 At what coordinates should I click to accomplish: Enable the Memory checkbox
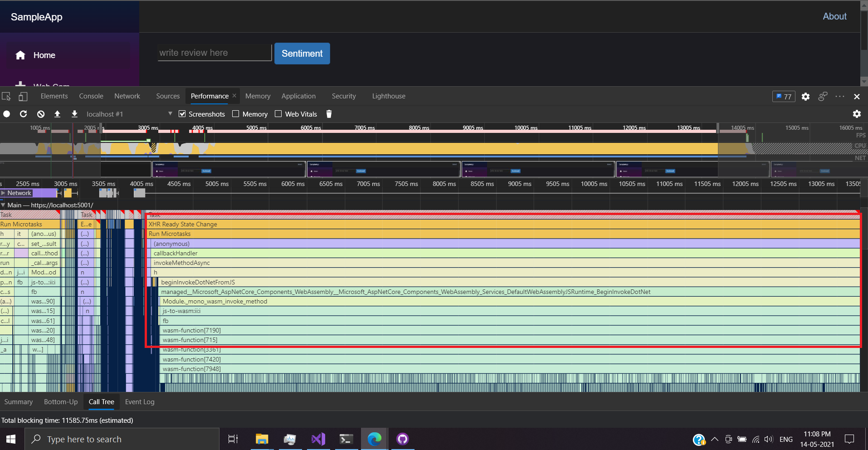coord(236,114)
